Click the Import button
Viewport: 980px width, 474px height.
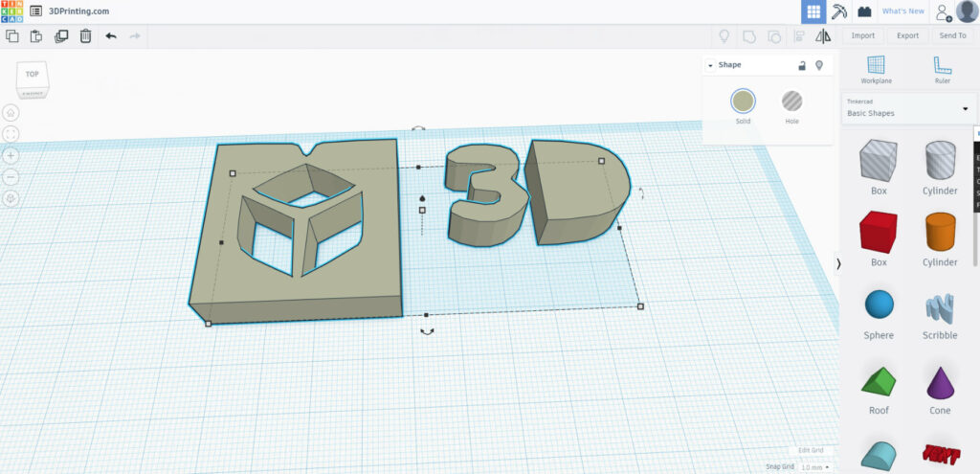click(x=862, y=35)
